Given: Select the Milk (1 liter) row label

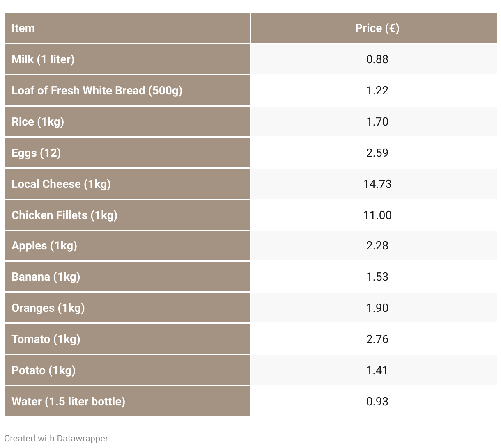Looking at the screenshot, I should pyautogui.click(x=127, y=59).
